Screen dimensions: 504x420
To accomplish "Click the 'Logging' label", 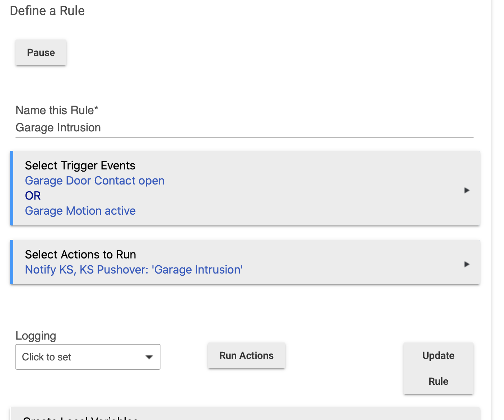I will tap(36, 336).
